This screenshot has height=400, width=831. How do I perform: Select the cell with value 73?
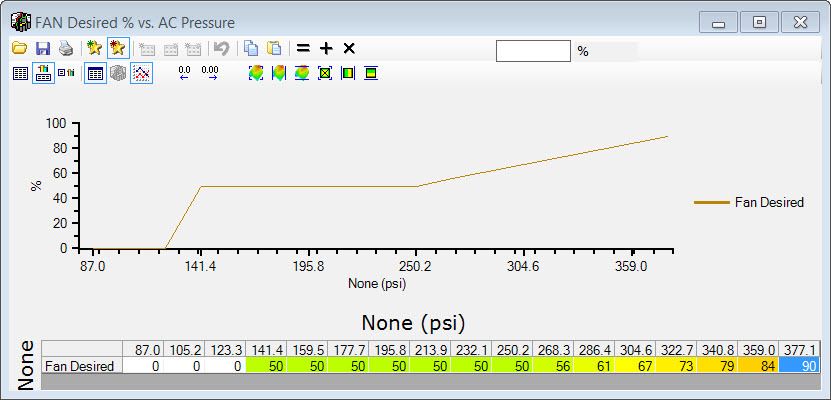pos(676,366)
